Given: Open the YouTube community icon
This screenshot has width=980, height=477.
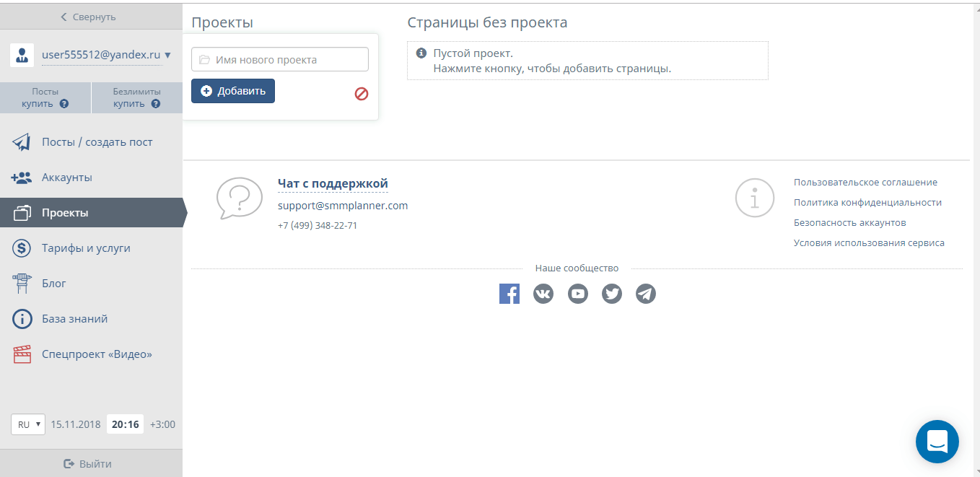Looking at the screenshot, I should tap(578, 294).
